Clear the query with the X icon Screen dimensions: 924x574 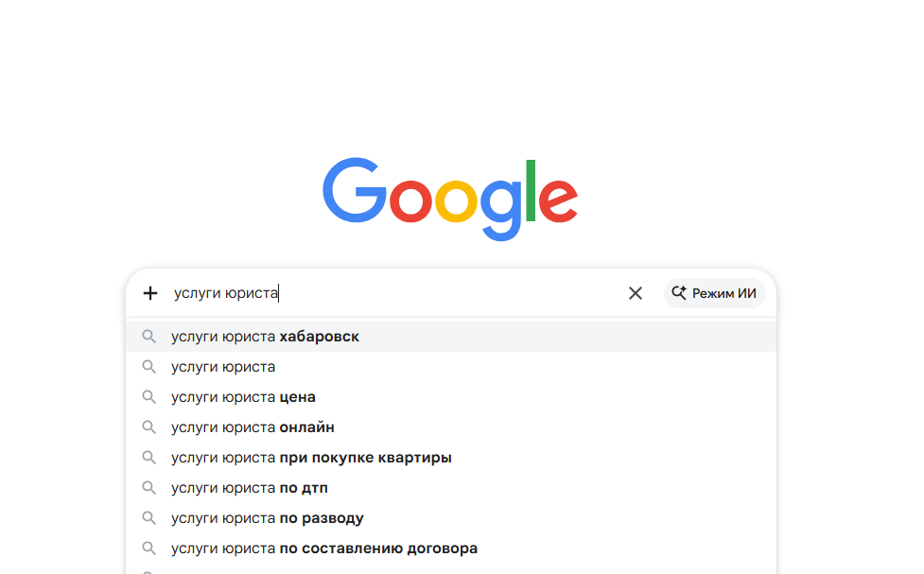(636, 293)
